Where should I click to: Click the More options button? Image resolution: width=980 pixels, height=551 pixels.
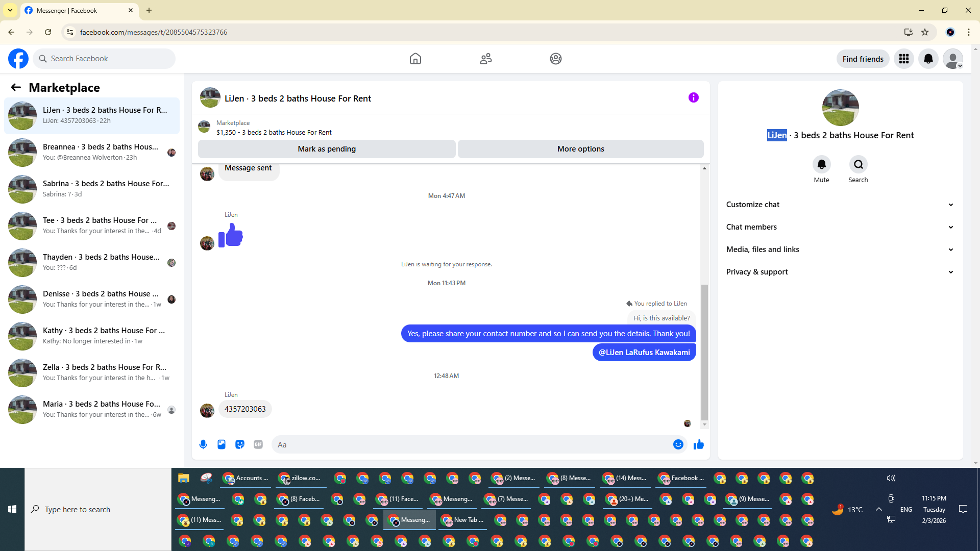pos(580,149)
